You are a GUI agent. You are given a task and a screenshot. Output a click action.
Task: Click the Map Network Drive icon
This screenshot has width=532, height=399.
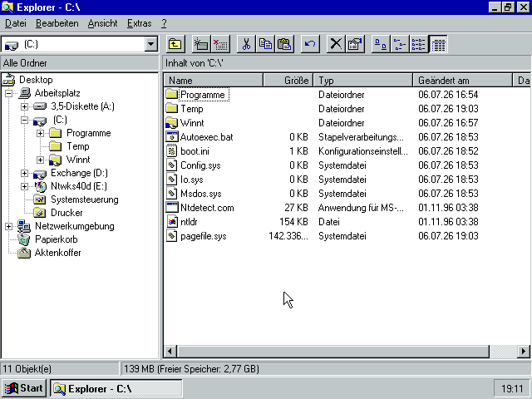(x=201, y=44)
